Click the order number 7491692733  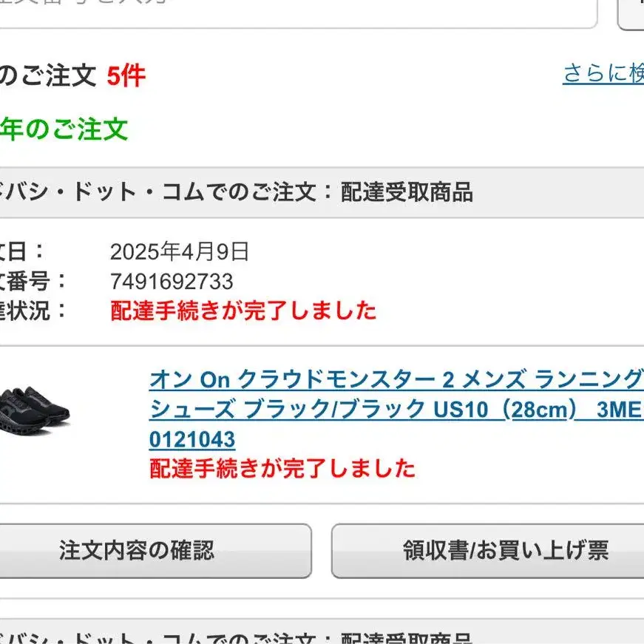pos(172,282)
